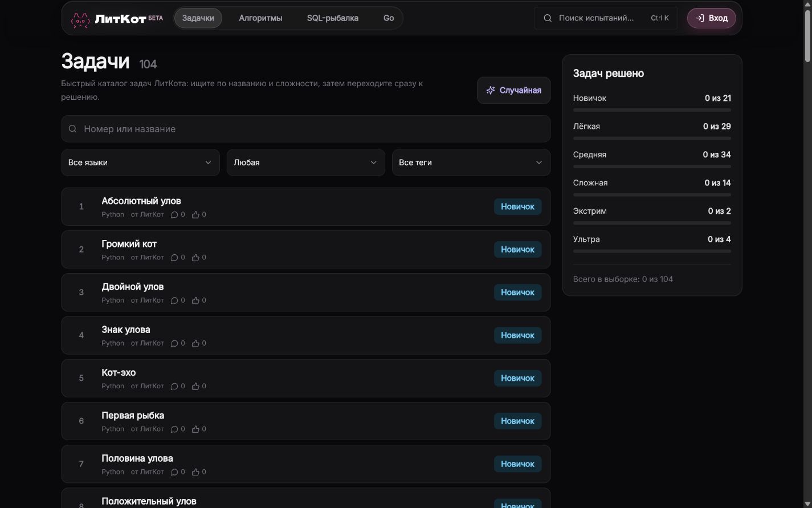Click the thumbs-up icon on Кот-эхо
Image resolution: width=812 pixels, height=508 pixels.
click(x=195, y=386)
